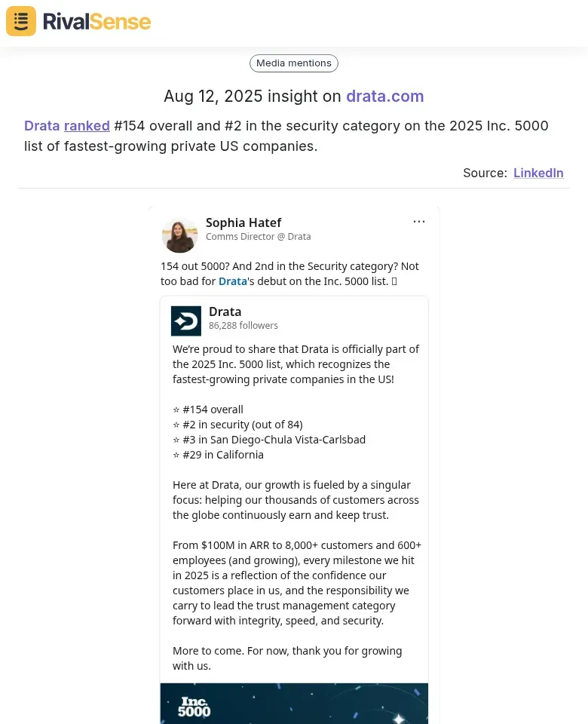Open the post's three-dot options menu

point(418,222)
